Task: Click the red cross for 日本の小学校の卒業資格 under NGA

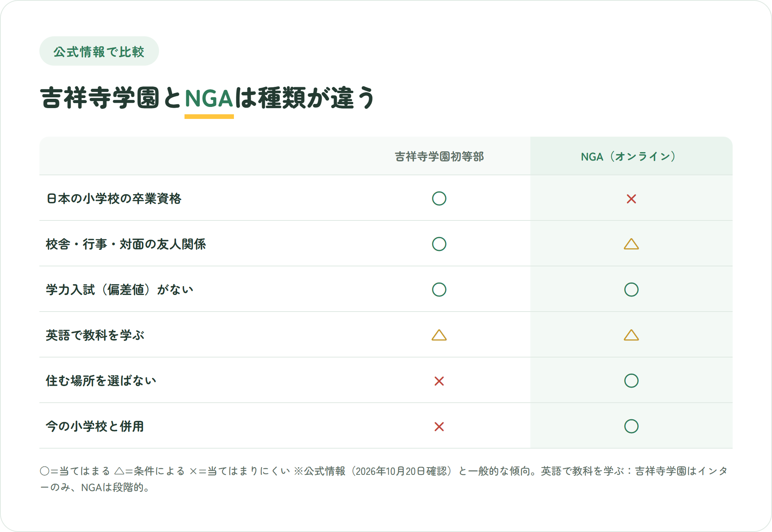Action: pos(631,199)
